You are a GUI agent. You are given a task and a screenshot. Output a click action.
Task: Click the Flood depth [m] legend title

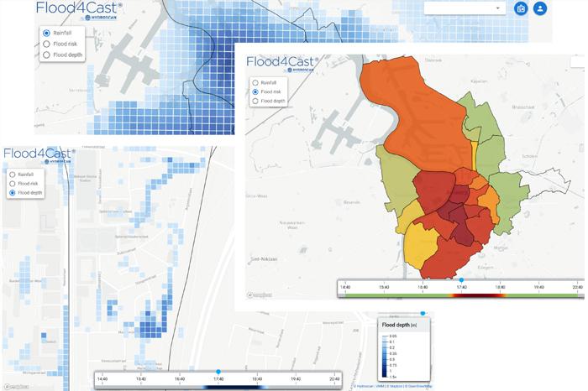click(399, 325)
